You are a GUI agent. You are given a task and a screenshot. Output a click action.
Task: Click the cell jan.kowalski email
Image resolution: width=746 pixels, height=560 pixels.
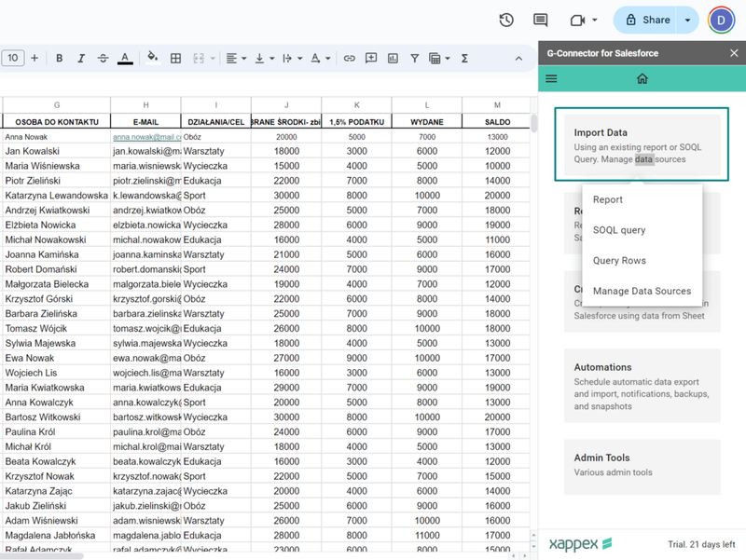pos(145,151)
